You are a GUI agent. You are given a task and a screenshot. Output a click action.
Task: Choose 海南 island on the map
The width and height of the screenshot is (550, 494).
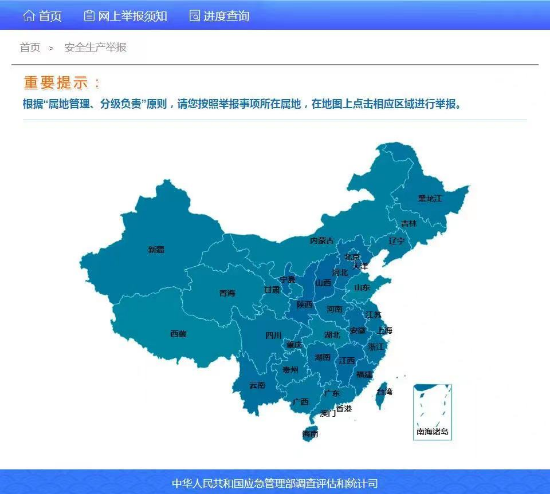pos(310,434)
